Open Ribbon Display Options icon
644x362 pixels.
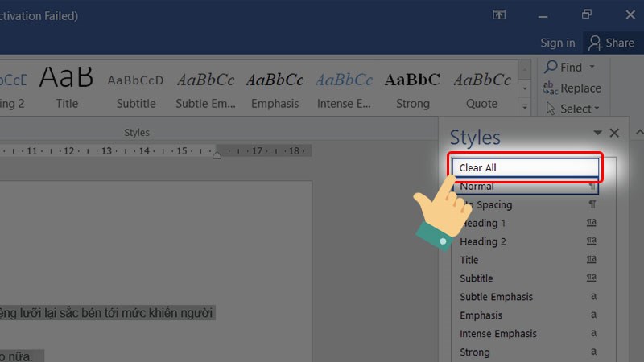499,14
